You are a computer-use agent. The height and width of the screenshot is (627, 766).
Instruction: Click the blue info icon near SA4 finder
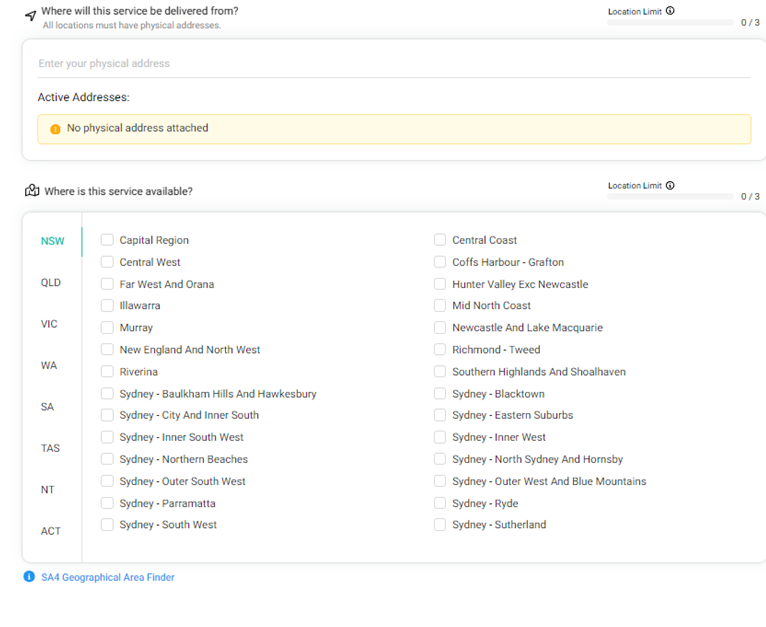click(29, 577)
